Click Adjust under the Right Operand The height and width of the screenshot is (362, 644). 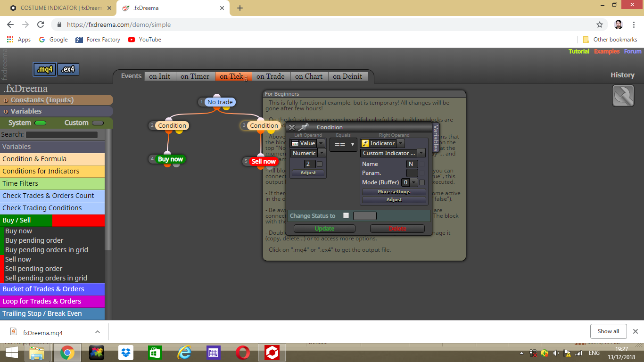coord(394,200)
